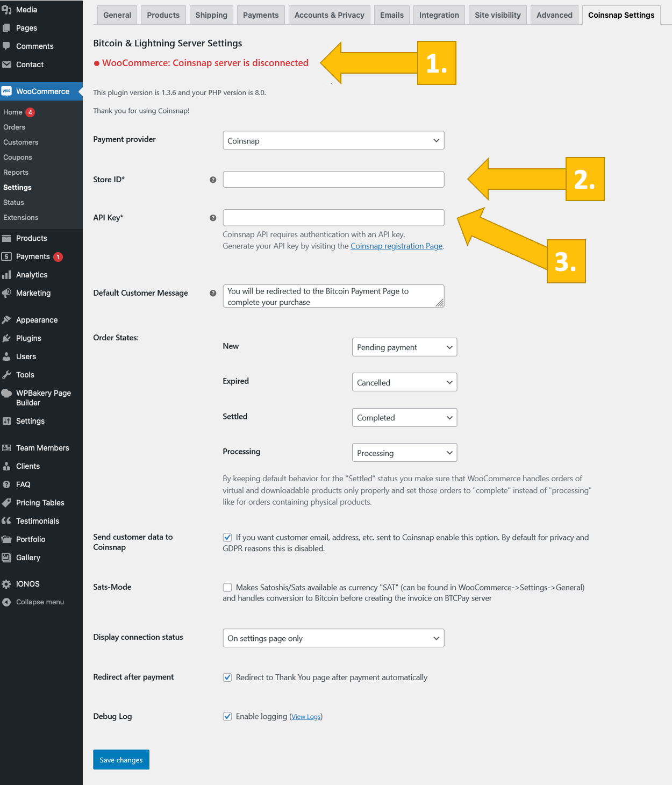Select the Coinsnap Settings tab
Viewport: 672px width, 785px height.
pos(621,15)
